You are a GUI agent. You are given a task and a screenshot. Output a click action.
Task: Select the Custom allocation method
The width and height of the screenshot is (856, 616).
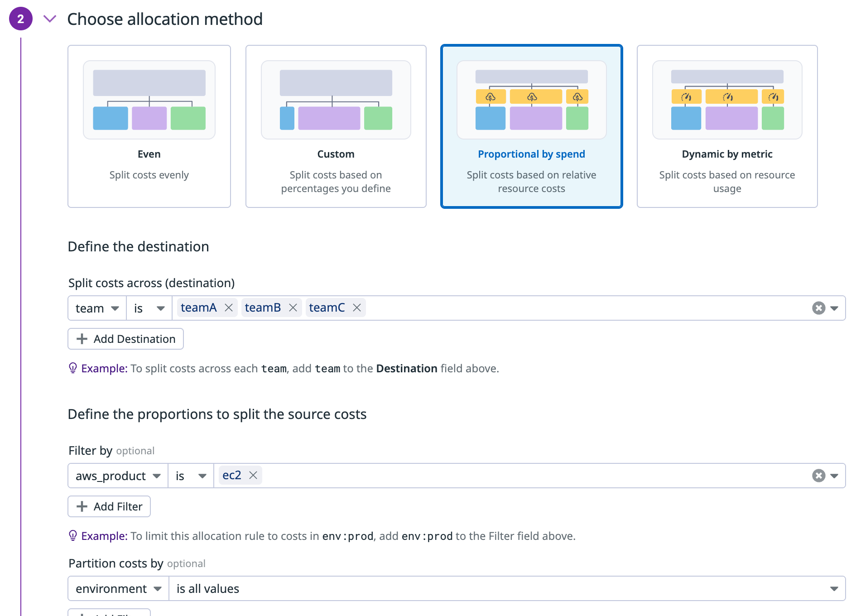pos(336,126)
